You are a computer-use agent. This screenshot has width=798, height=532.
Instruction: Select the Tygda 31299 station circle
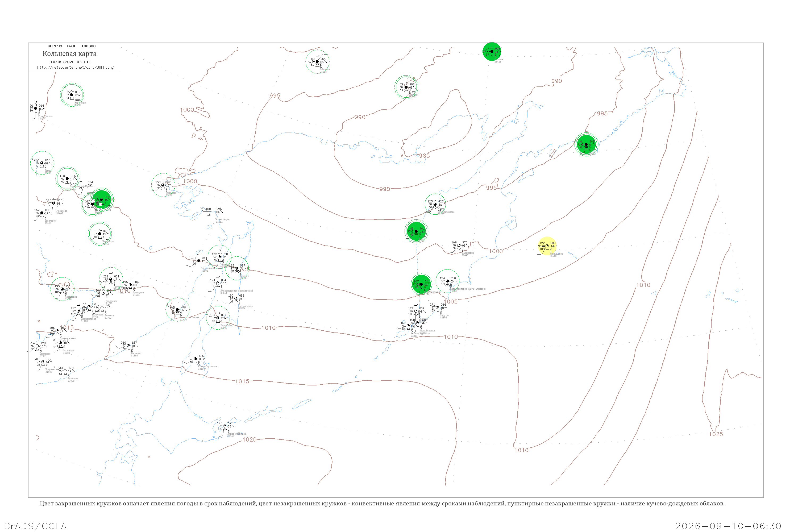click(42, 163)
